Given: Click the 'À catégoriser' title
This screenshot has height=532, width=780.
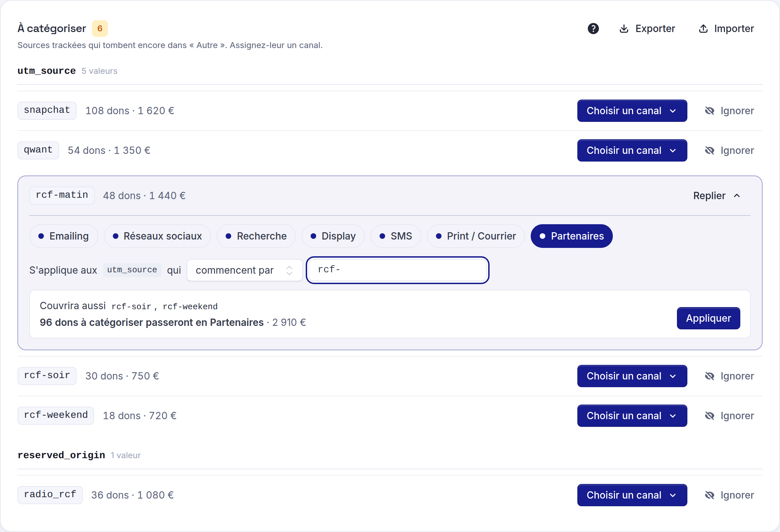Looking at the screenshot, I should (52, 29).
